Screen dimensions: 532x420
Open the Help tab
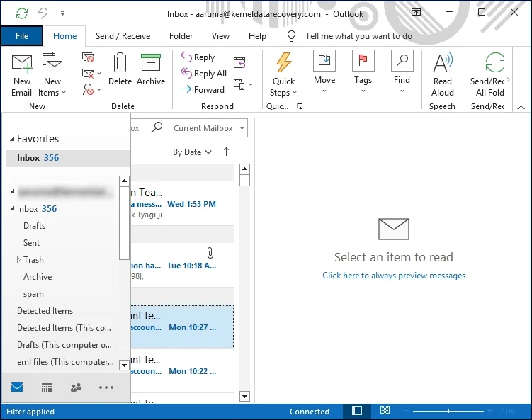point(257,36)
